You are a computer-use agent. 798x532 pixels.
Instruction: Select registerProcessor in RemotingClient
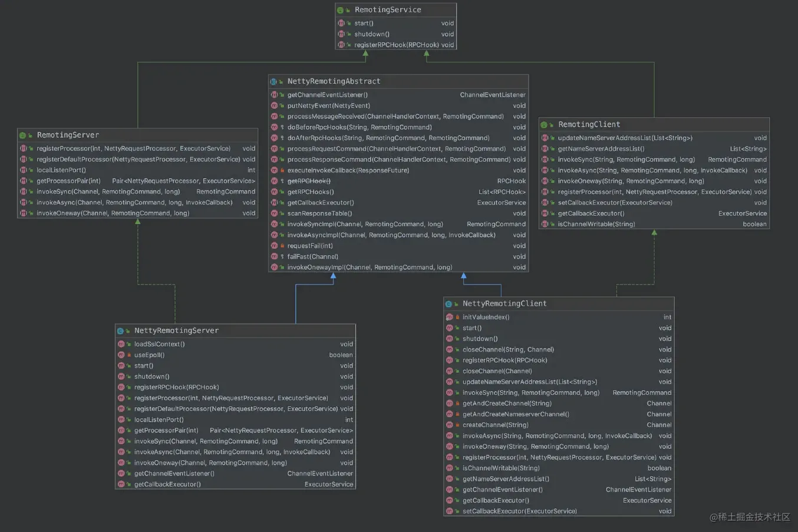point(654,191)
